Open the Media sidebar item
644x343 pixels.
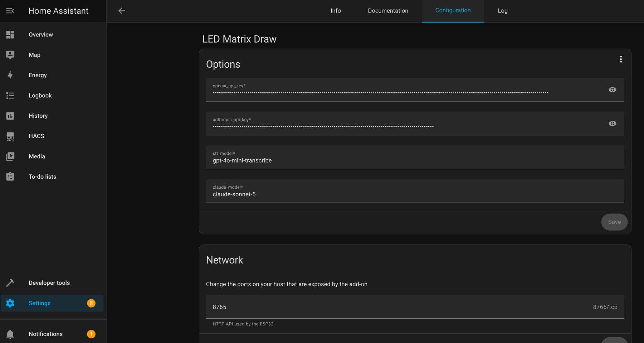52,156
